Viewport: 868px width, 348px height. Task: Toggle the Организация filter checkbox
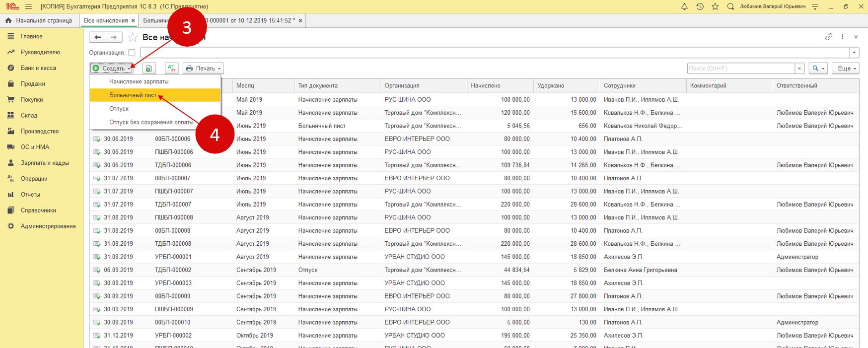pyautogui.click(x=132, y=53)
